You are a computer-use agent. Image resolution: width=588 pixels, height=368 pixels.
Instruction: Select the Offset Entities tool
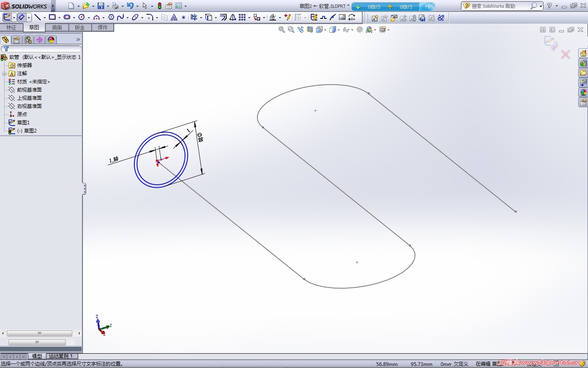223,18
